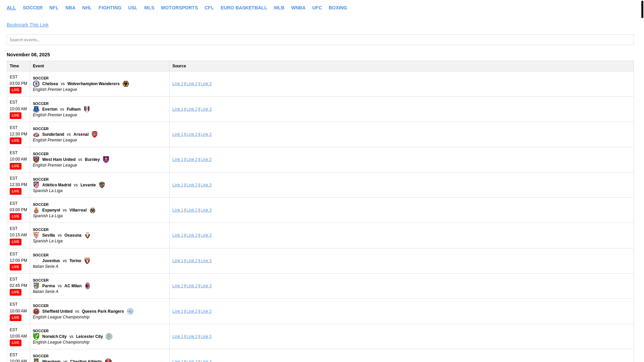
Task: Open Link 2 for Atlético Madrid vs Levante
Action: (192, 185)
